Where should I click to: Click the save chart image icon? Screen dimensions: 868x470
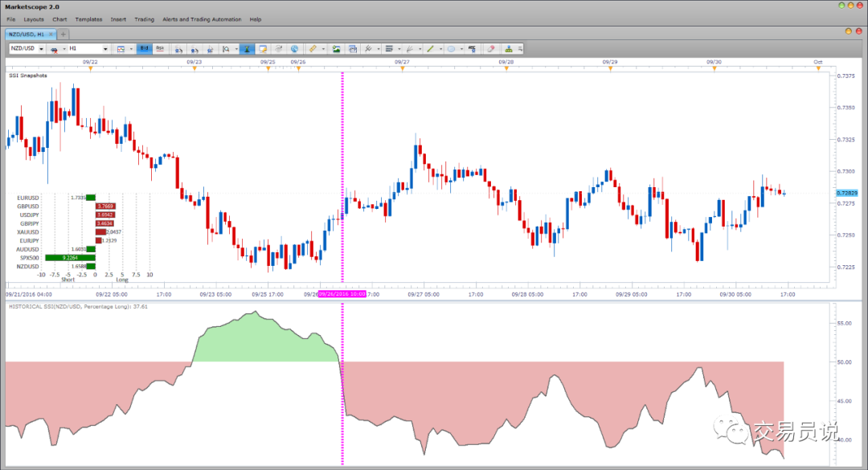coord(336,49)
